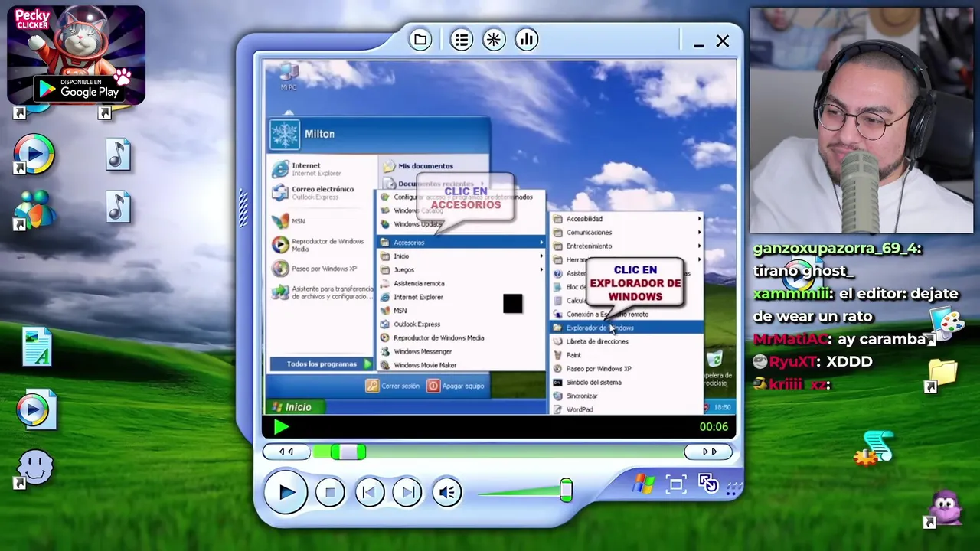This screenshot has width=980, height=551.
Task: Click the Milton user snowflake avatar
Action: coord(286,135)
